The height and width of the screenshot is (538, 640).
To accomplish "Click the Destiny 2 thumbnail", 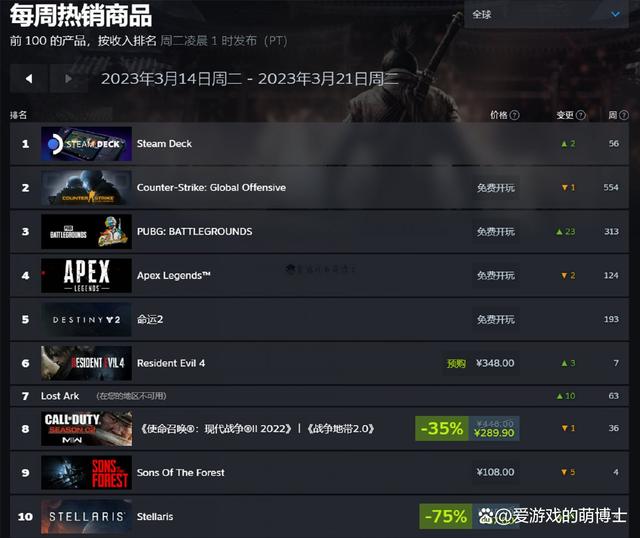I will point(86,320).
